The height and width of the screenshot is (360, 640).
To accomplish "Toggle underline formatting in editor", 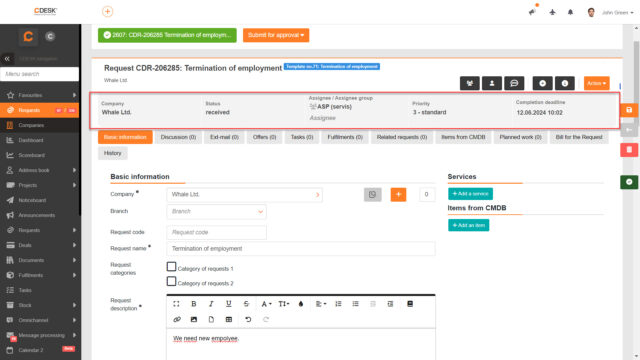I will coord(229,304).
